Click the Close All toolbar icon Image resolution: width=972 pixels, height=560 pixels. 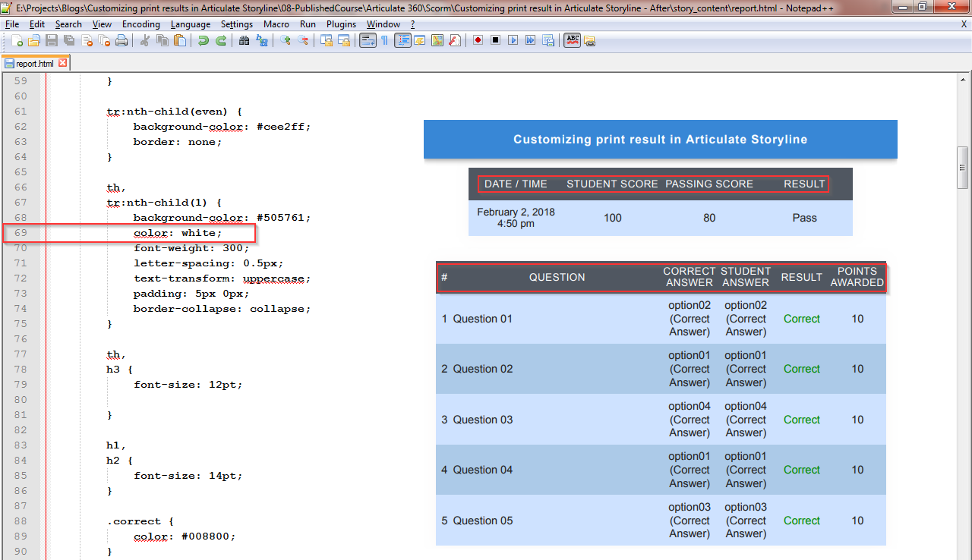[103, 40]
